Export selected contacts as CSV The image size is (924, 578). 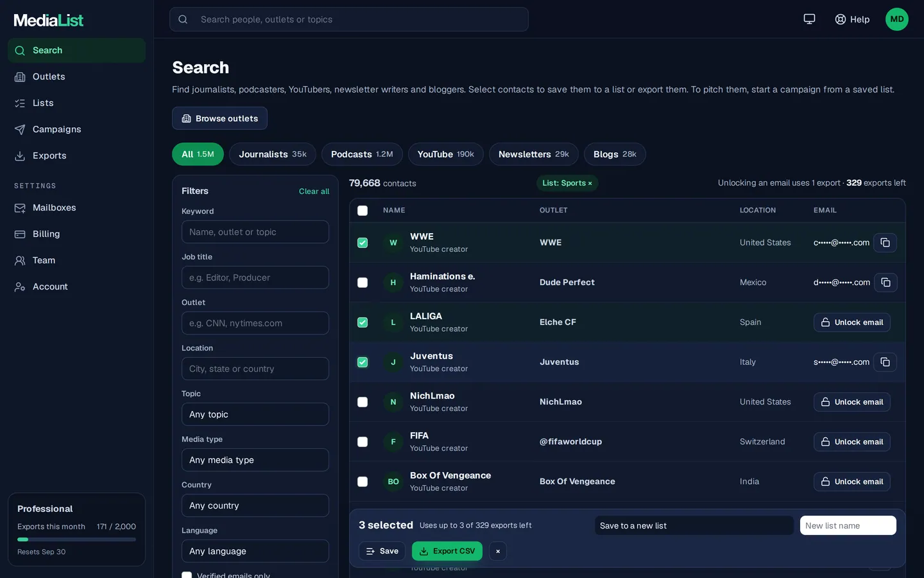pos(447,551)
